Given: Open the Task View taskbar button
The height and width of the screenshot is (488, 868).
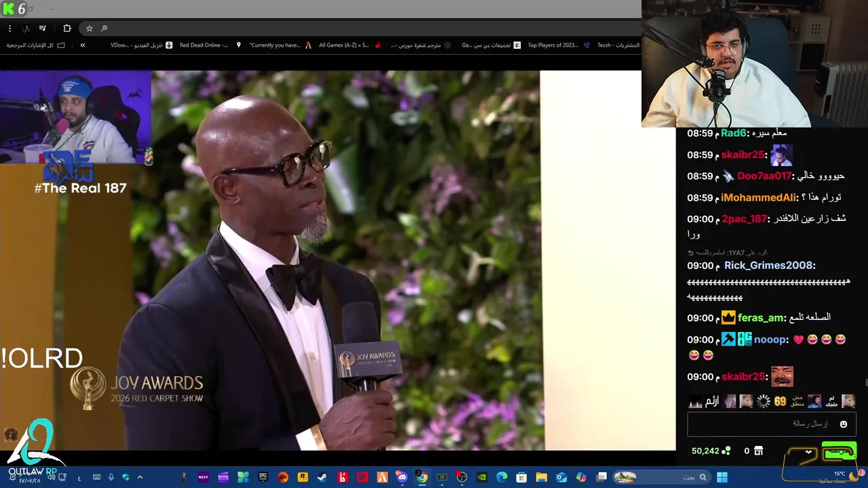Looking at the screenshot, I should tap(601, 477).
